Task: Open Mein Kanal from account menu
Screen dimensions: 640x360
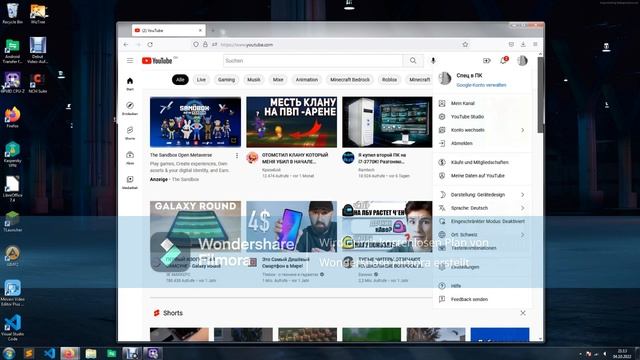Action: pyautogui.click(x=482, y=103)
